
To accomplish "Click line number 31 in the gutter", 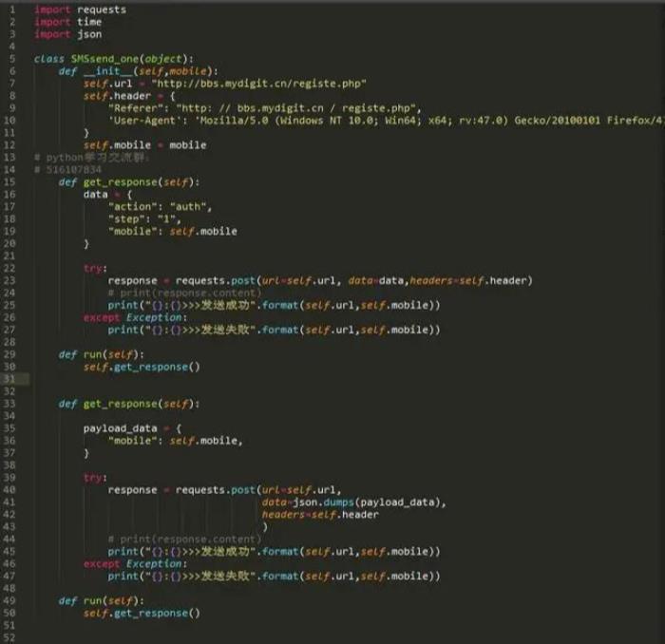I will pyautogui.click(x=9, y=379).
